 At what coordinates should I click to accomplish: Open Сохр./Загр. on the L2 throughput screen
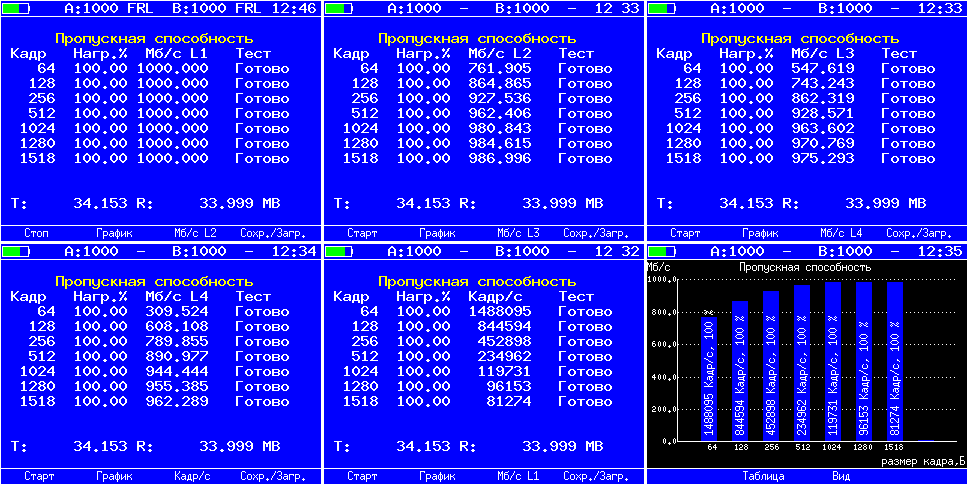point(596,233)
